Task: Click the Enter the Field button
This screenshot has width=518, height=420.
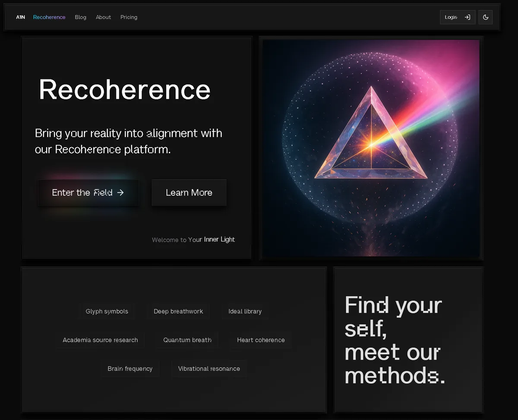Action: 88,193
